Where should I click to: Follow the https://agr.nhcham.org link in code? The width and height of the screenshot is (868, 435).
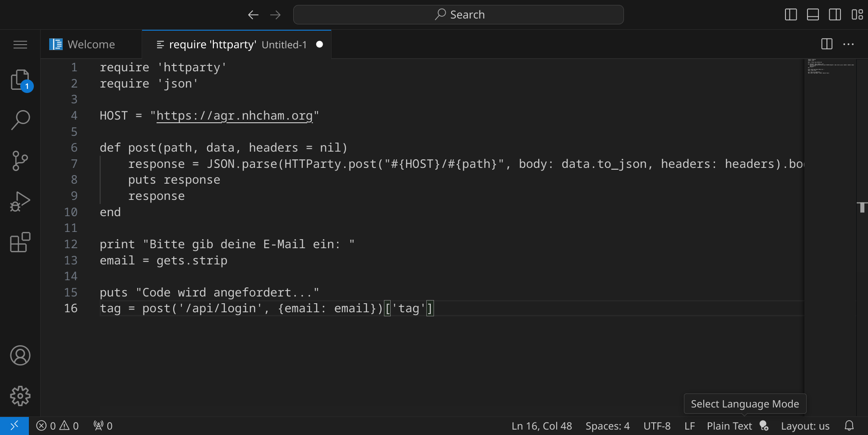point(234,116)
